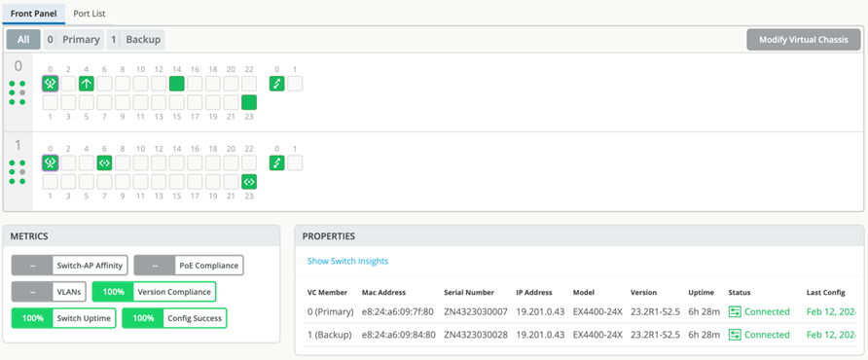
Task: Select empty port 12 on member 1
Action: coord(159,162)
